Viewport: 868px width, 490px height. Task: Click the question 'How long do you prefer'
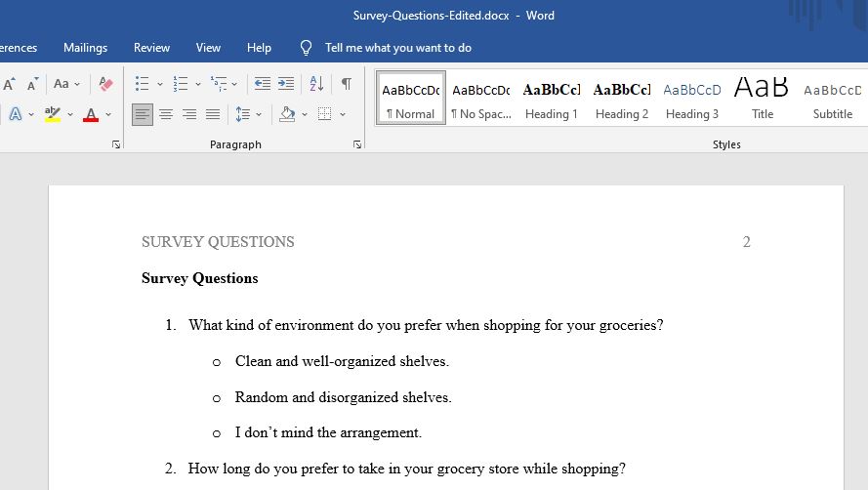(x=407, y=469)
